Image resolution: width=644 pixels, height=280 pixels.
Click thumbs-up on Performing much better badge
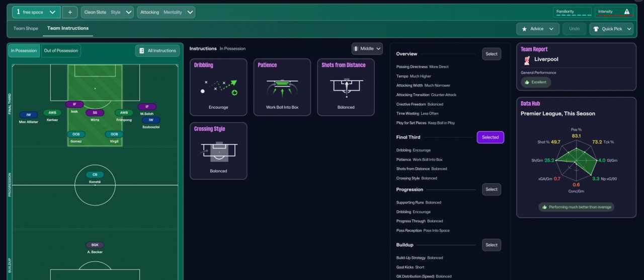pyautogui.click(x=544, y=207)
